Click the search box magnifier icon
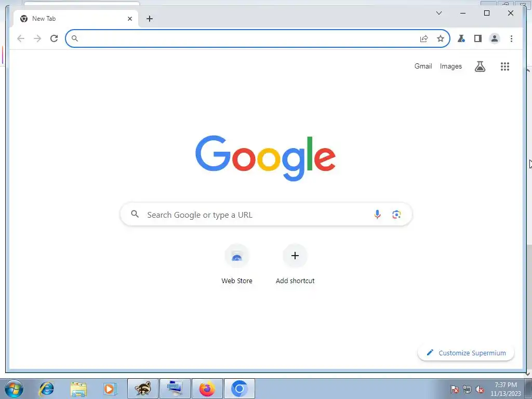532x399 pixels. pos(135,214)
